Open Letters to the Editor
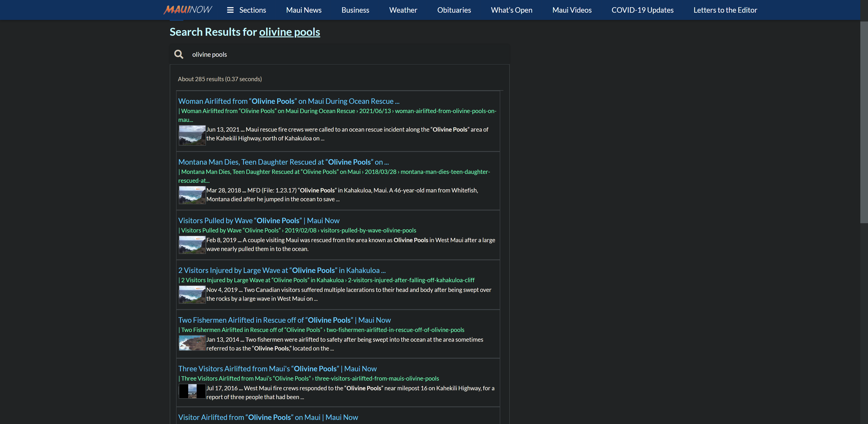This screenshot has height=424, width=868. (725, 10)
